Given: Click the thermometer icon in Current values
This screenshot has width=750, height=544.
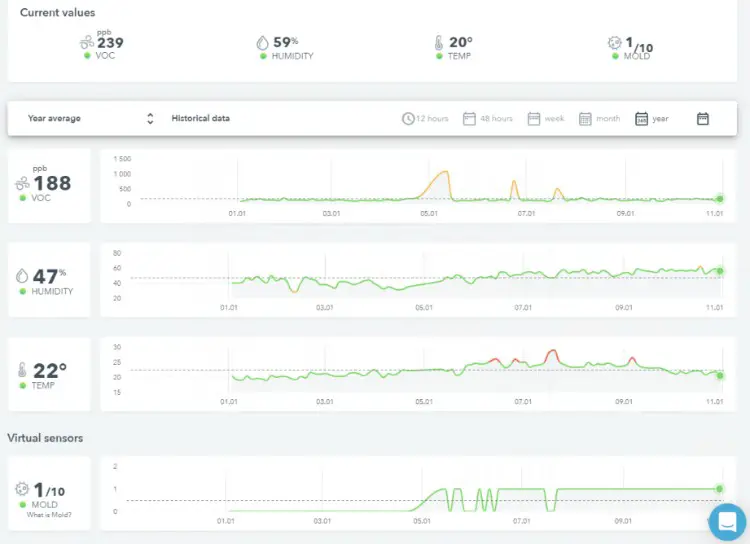Looking at the screenshot, I should [439, 43].
